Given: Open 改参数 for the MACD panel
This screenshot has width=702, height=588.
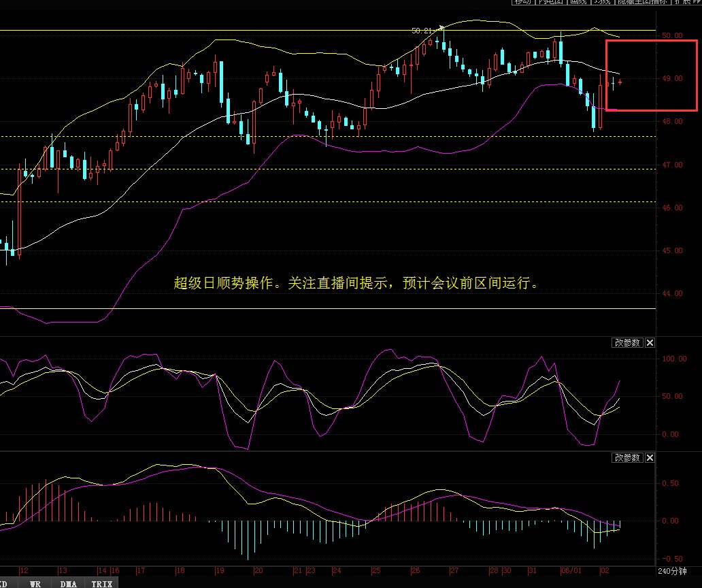Looking at the screenshot, I should tap(626, 458).
